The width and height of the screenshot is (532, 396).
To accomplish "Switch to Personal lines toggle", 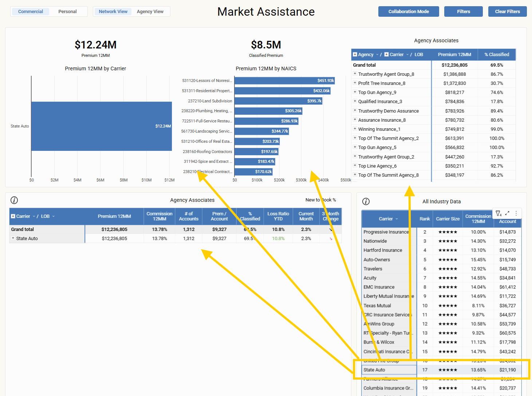I will [67, 12].
